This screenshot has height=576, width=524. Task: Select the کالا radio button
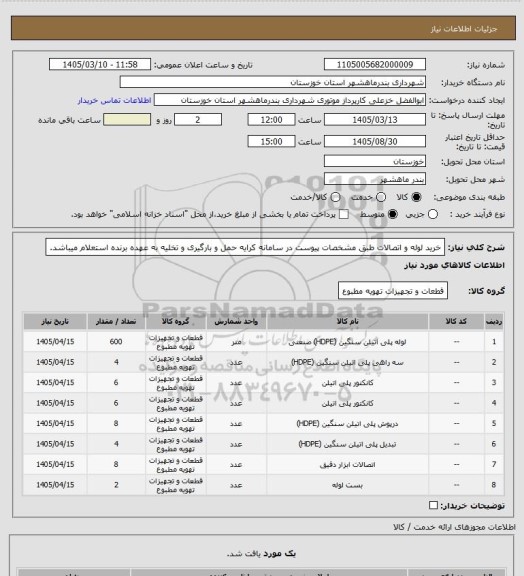[x=416, y=197]
